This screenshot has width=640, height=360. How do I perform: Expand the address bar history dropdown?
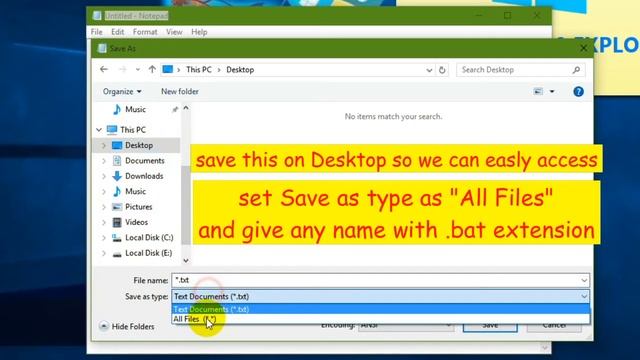pyautogui.click(x=429, y=70)
